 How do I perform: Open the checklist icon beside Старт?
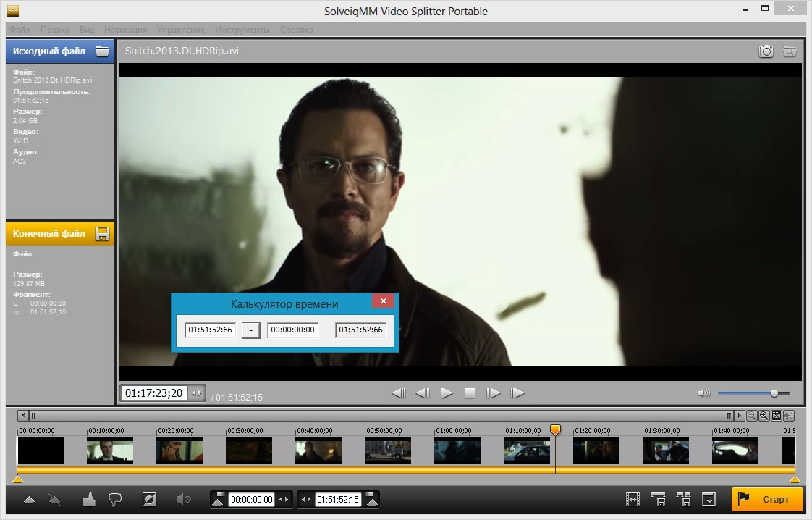[x=709, y=500]
